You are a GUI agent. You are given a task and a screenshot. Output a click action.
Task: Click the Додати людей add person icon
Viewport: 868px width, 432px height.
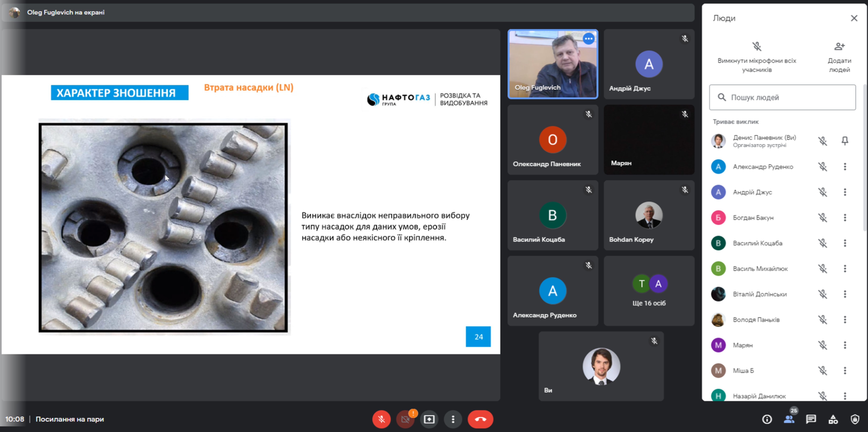839,47
